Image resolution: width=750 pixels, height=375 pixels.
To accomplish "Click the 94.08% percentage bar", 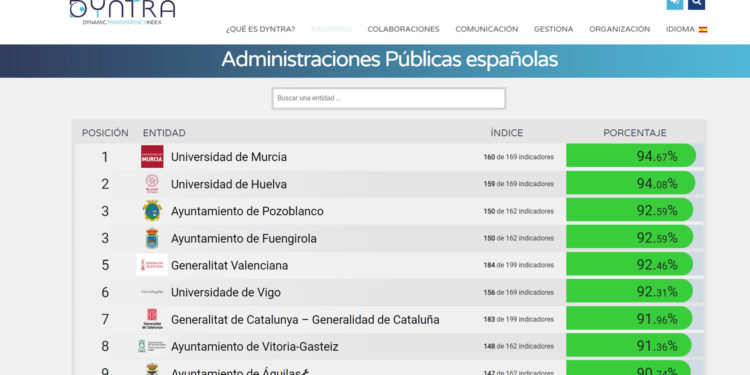I will pos(630,183).
